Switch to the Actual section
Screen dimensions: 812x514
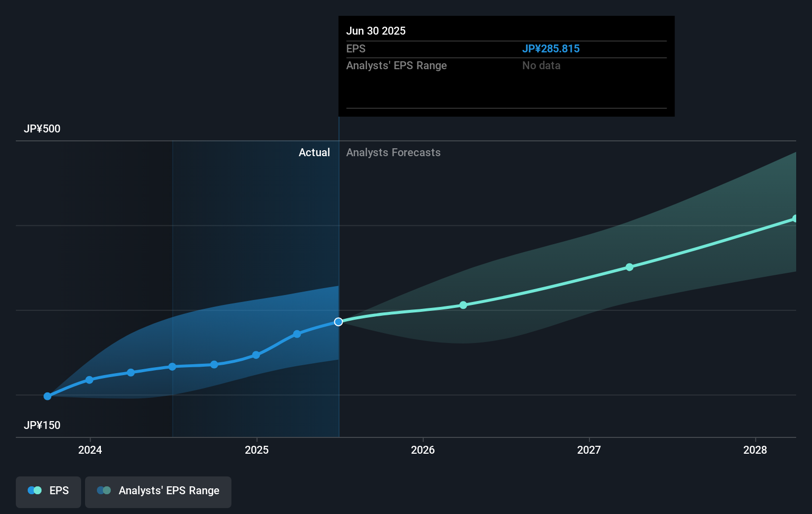point(314,152)
